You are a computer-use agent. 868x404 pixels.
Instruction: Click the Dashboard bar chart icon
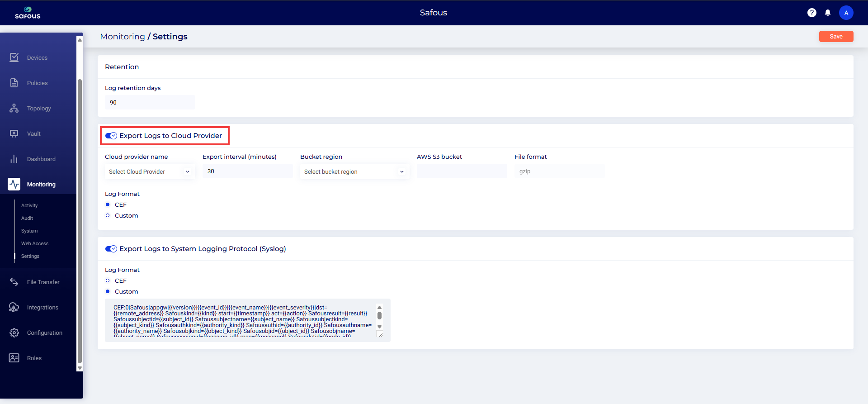14,159
